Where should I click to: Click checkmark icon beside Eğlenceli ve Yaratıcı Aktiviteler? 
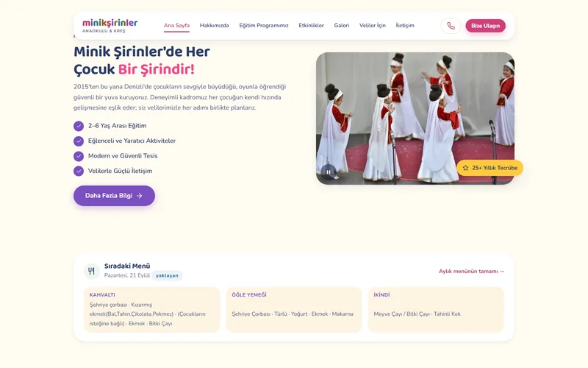click(79, 141)
